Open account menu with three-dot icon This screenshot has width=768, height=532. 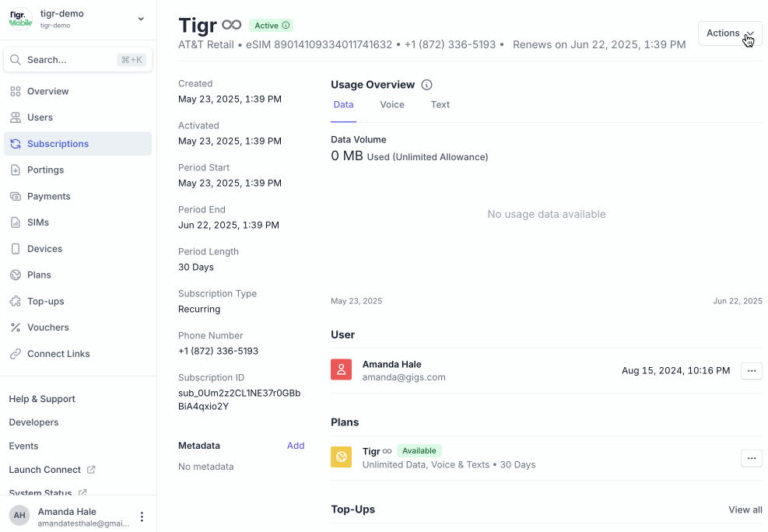pos(142,516)
